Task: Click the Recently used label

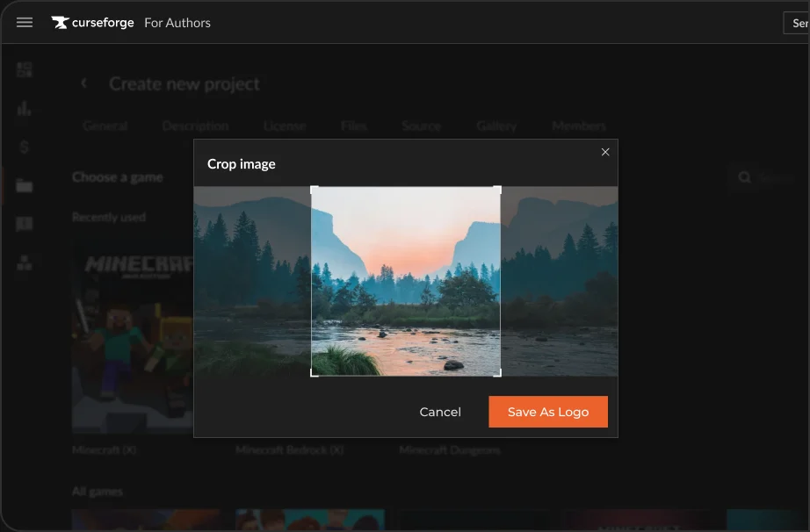Action: (x=108, y=217)
